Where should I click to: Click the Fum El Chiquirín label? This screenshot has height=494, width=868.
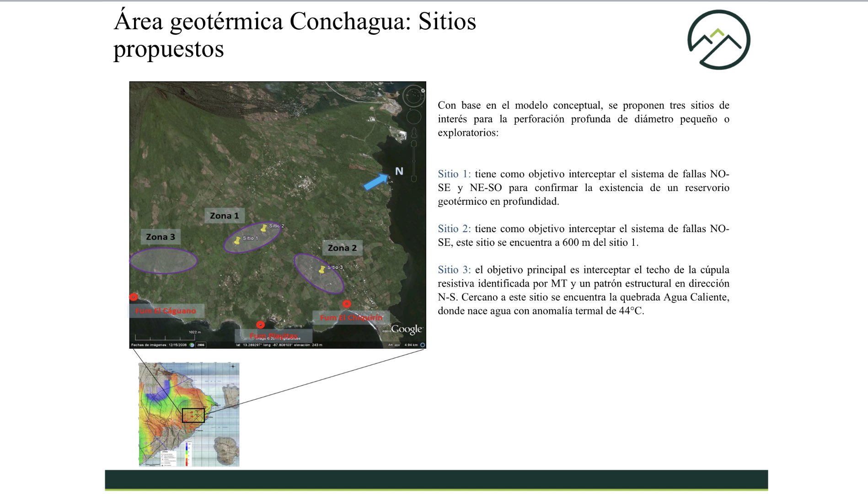pos(351,317)
